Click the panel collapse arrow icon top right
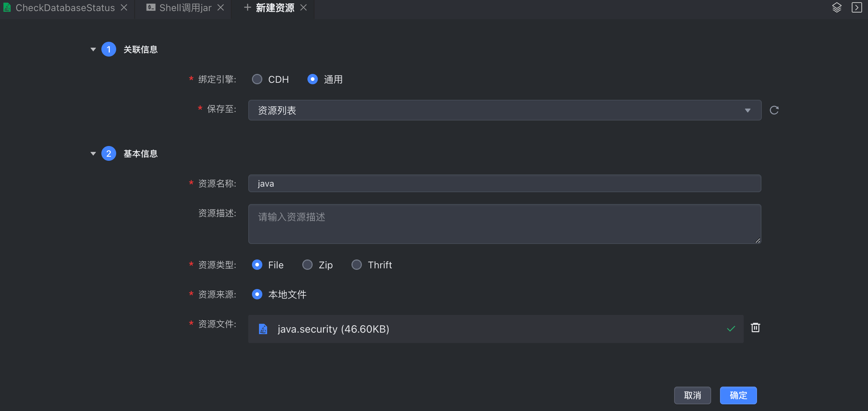868x411 pixels. (x=857, y=7)
